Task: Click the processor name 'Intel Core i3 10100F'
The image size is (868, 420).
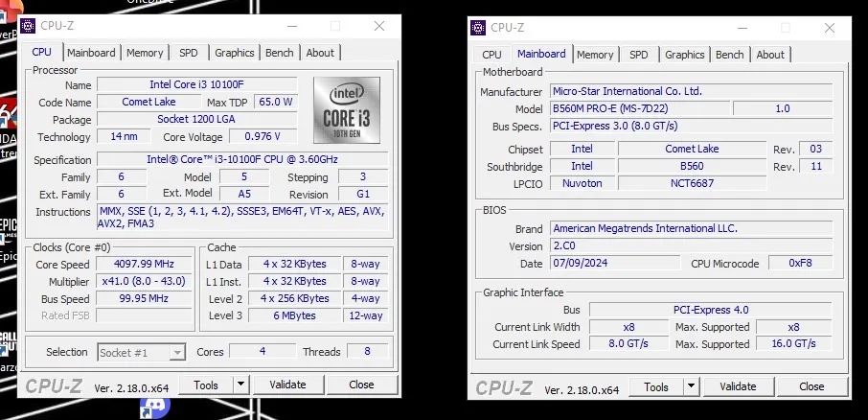Action: [197, 84]
